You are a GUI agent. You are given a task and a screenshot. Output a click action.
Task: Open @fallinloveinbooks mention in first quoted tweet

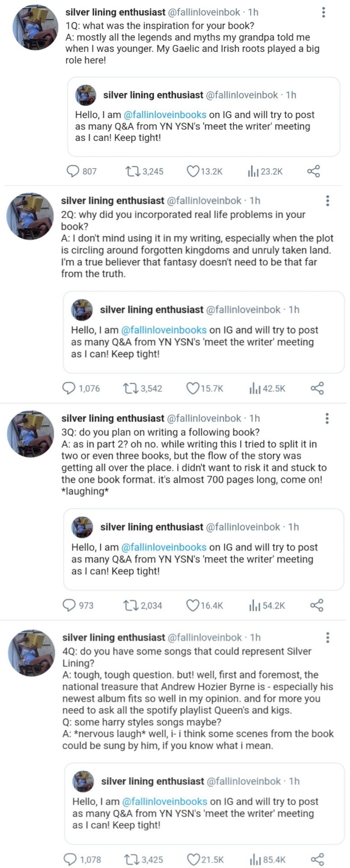pos(165,115)
